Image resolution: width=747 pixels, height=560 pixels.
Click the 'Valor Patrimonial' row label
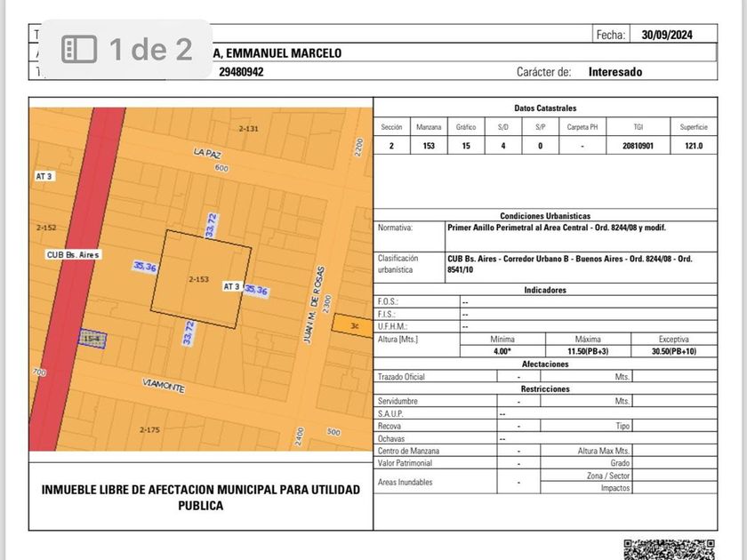point(405,463)
